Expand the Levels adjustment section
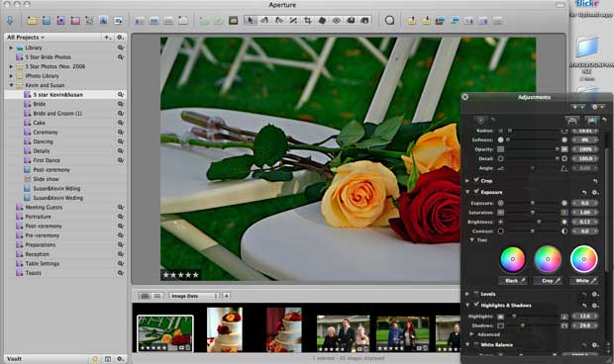Image resolution: width=614 pixels, height=364 pixels. (x=467, y=294)
